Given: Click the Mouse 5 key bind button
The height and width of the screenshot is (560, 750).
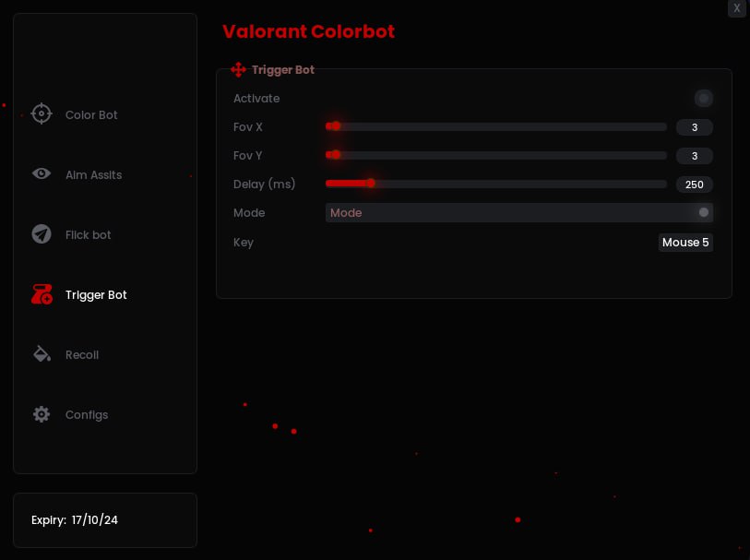Looking at the screenshot, I should tap(685, 243).
